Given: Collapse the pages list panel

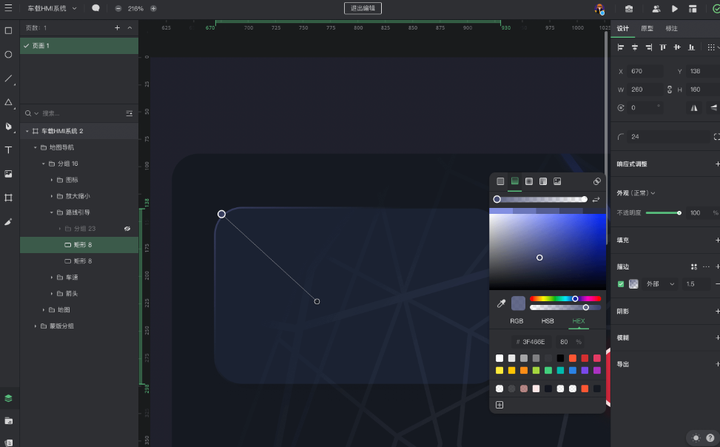Looking at the screenshot, I should 130,28.
